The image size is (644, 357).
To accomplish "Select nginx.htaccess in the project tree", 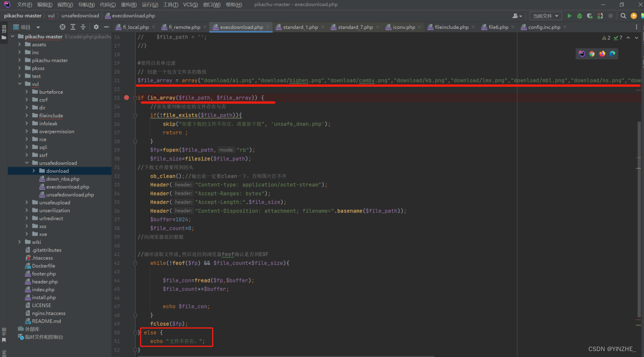I will coord(48,313).
